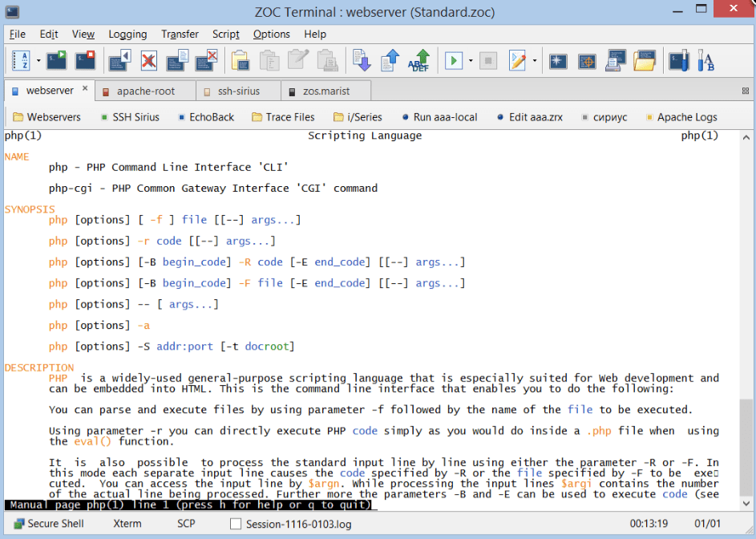This screenshot has height=539, width=756.
Task: Click the scroll back buffer icon
Action: (120, 61)
